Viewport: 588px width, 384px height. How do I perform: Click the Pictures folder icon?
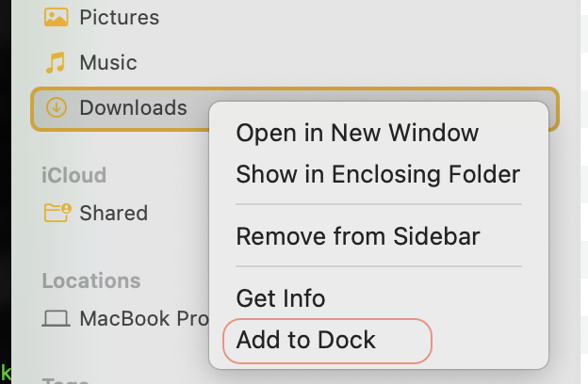(57, 17)
